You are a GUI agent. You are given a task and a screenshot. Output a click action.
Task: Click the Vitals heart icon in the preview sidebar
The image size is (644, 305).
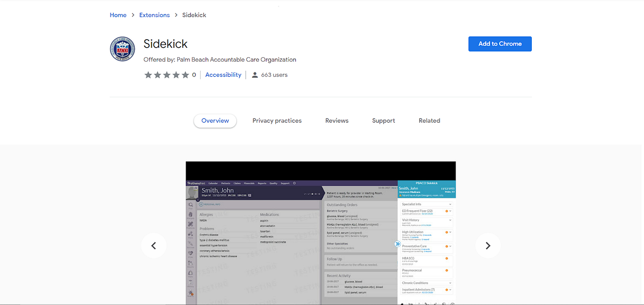(x=191, y=253)
